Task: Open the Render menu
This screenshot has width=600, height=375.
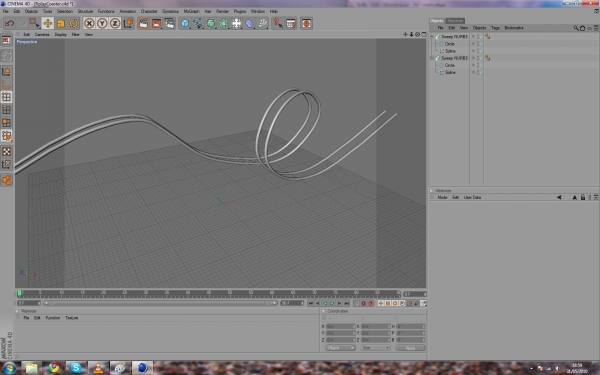Action: pos(222,11)
